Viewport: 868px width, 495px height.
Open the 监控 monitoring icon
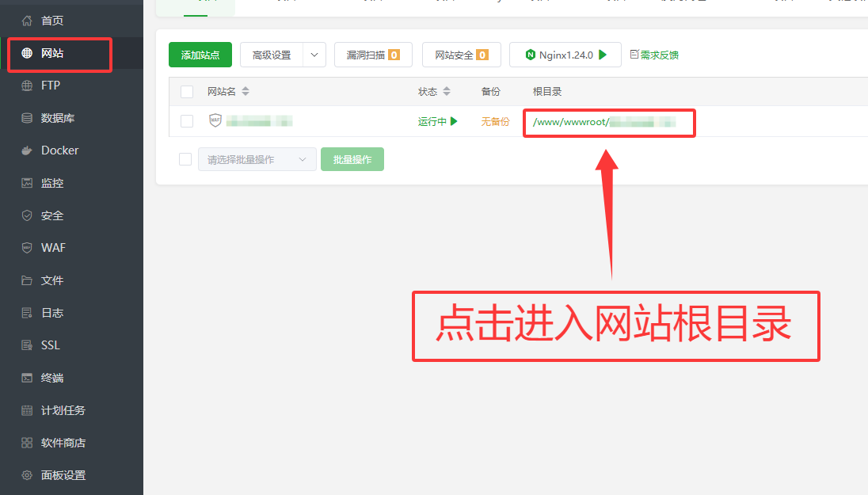pos(27,183)
